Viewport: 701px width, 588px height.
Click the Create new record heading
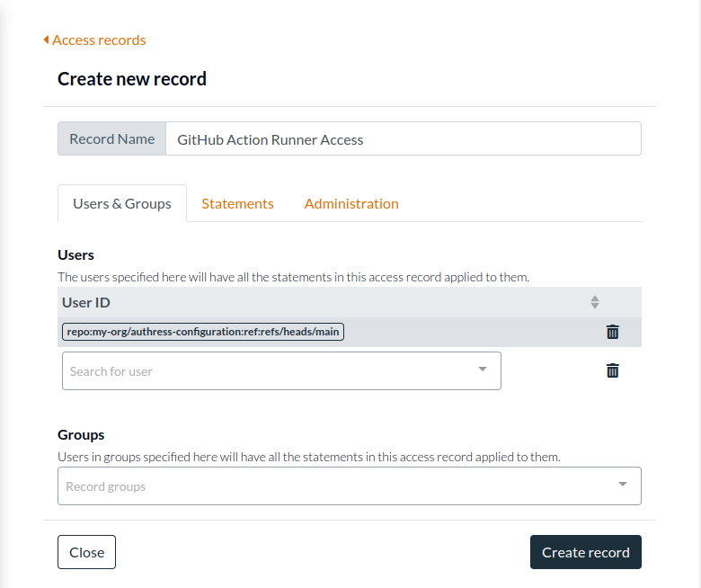pos(132,79)
